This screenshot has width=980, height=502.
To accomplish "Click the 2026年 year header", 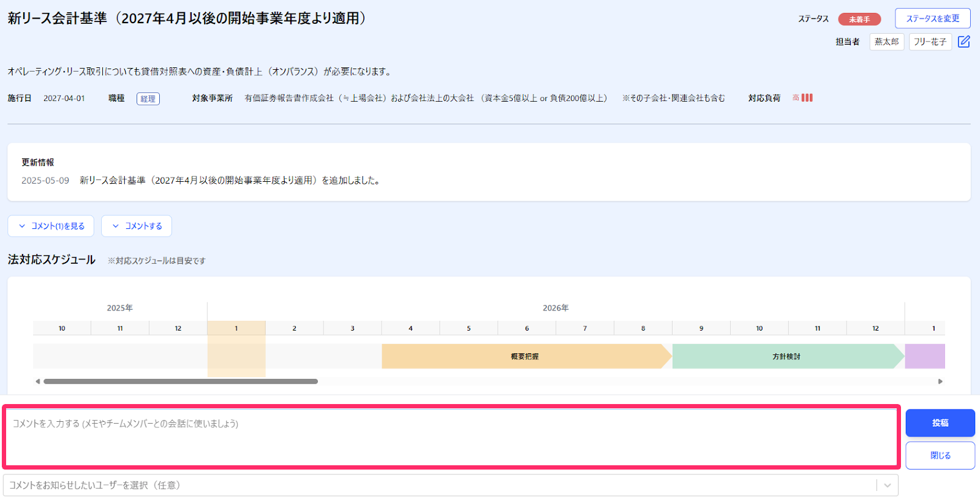I will click(556, 308).
